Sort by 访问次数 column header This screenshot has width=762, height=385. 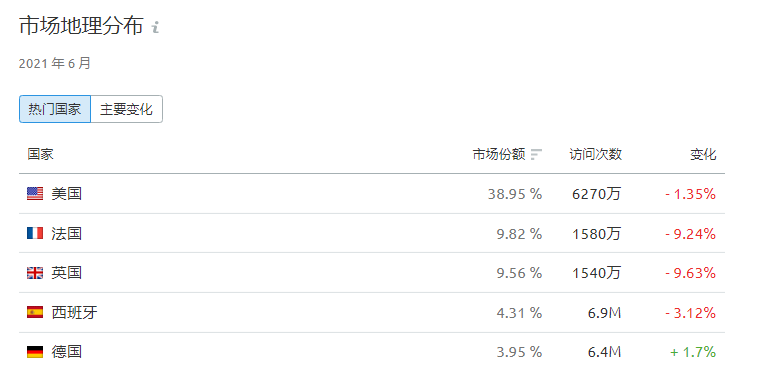[x=596, y=155]
